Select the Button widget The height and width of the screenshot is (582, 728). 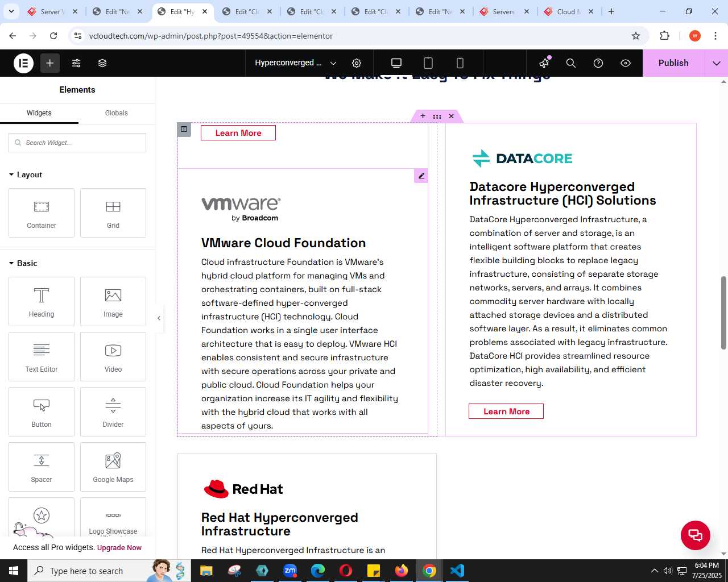42,412
